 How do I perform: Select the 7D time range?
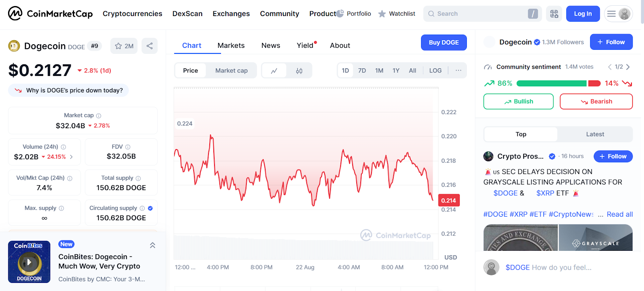coord(362,70)
